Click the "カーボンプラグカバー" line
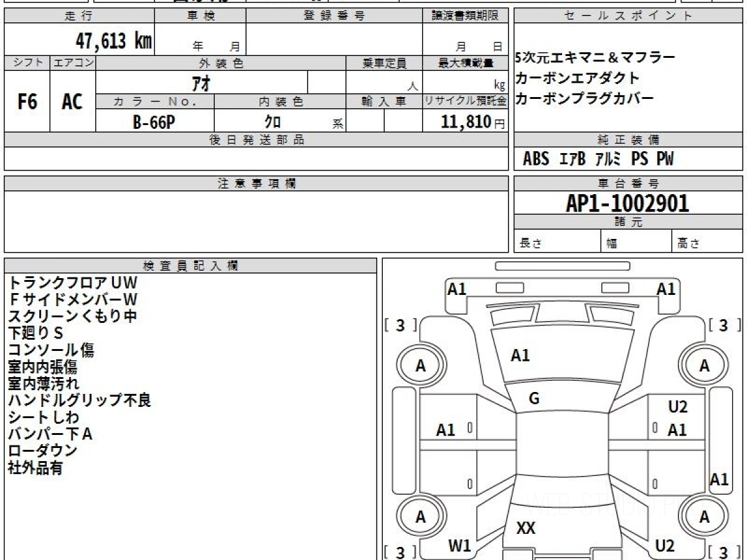Screen dimensions: 747x560 pos(585,98)
